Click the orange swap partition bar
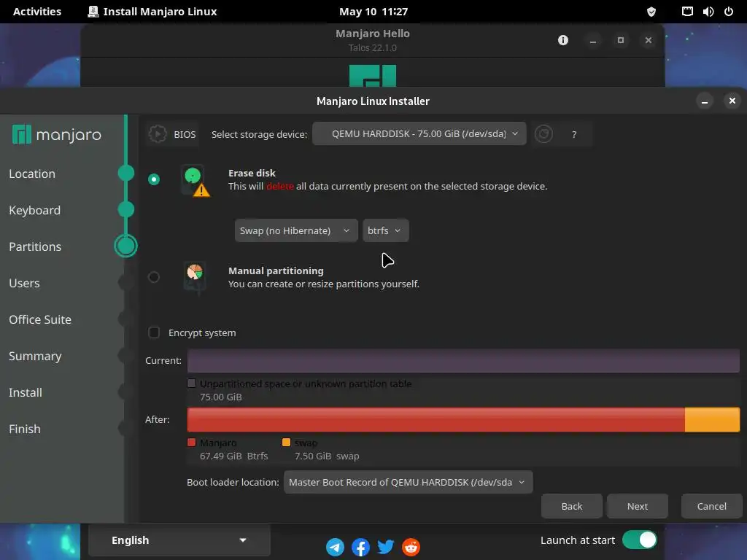Viewport: 747px width, 560px height. pos(712,419)
